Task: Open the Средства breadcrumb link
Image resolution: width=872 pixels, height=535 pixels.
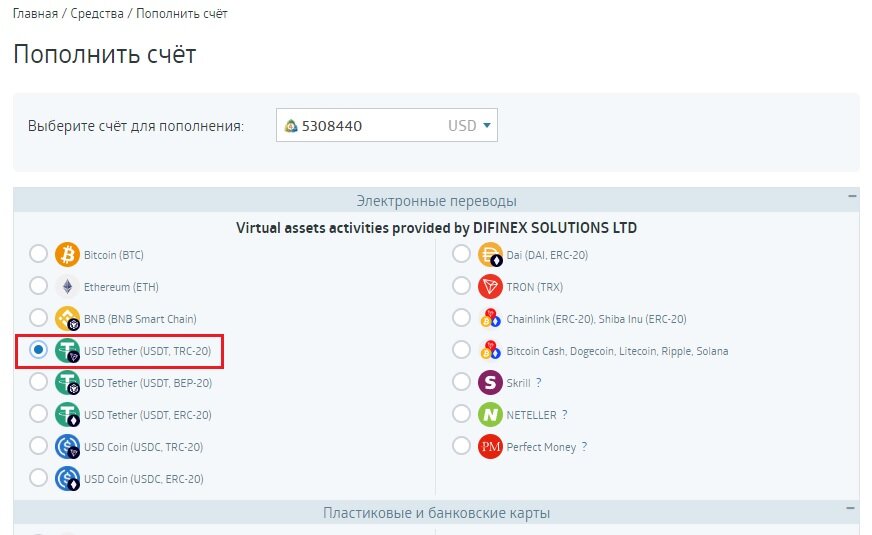Action: pos(97,13)
